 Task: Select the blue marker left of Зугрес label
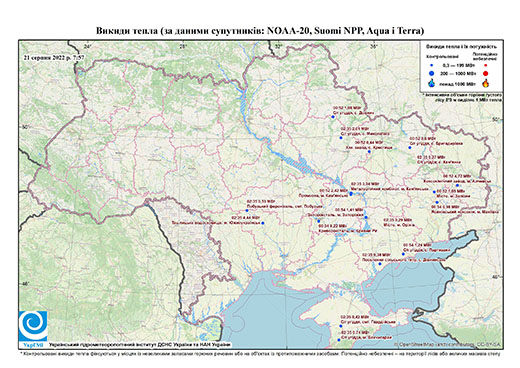click(x=434, y=192)
